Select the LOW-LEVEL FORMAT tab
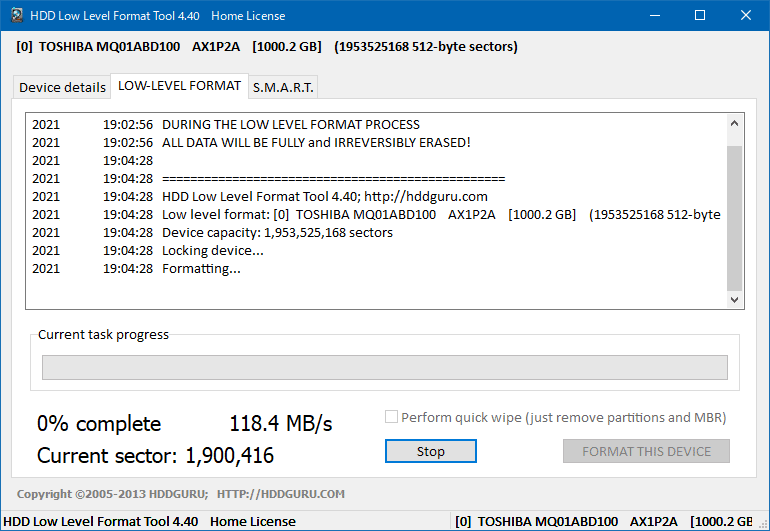Viewport: 770px width, 531px height. tap(179, 86)
